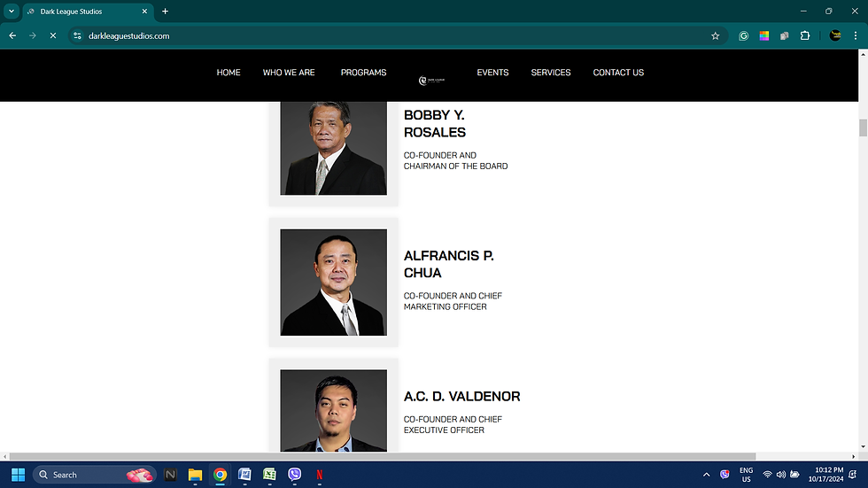Click the A.C. D. VALDENOR name
The height and width of the screenshot is (488, 868).
(461, 396)
